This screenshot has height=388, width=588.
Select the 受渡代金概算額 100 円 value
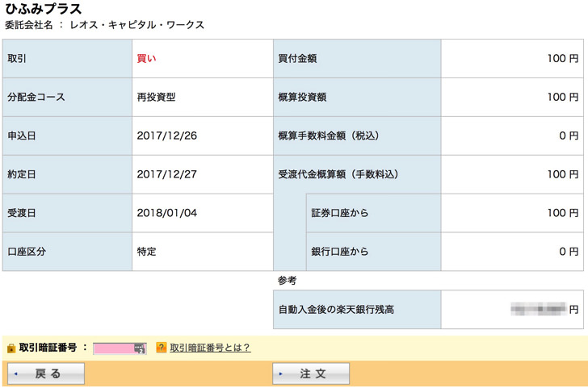pyautogui.click(x=562, y=174)
